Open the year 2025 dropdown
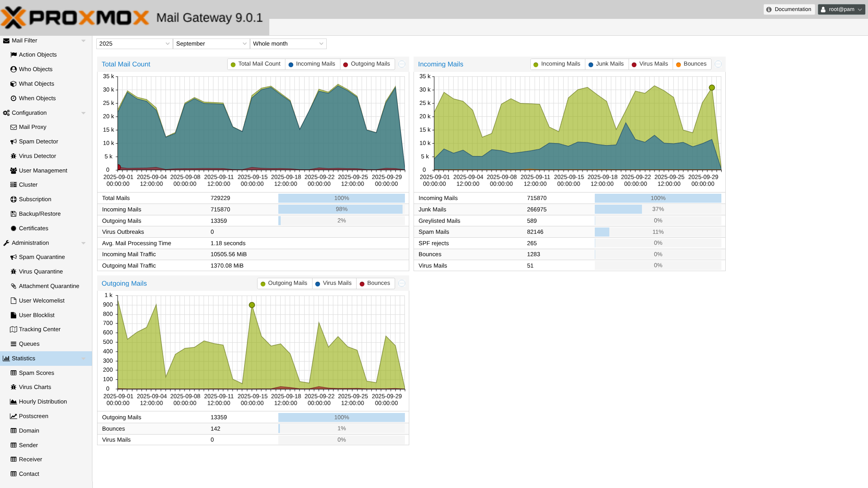This screenshot has height=488, width=868. (x=167, y=44)
